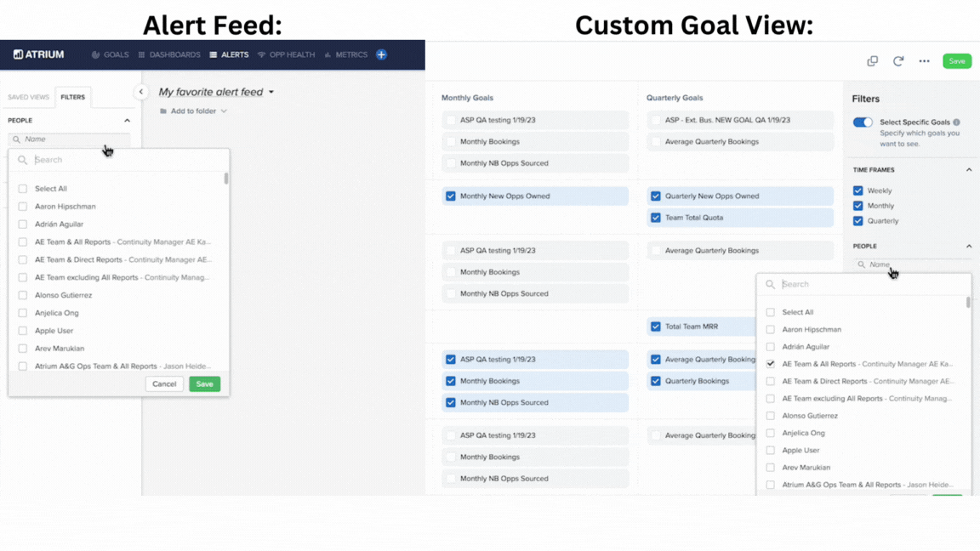This screenshot has width=980, height=551.
Task: Switch to the Saved Views tab
Action: point(28,97)
